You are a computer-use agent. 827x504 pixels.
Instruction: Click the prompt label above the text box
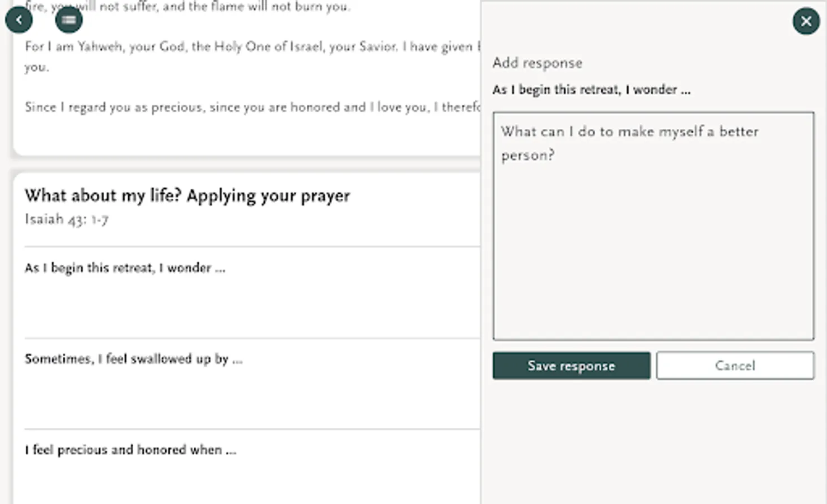pyautogui.click(x=591, y=89)
